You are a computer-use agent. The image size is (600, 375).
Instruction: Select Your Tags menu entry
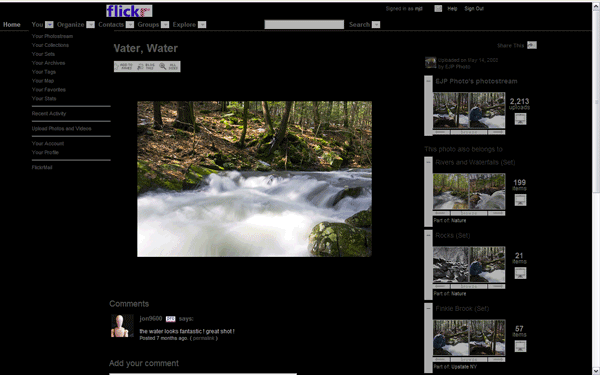(x=44, y=72)
